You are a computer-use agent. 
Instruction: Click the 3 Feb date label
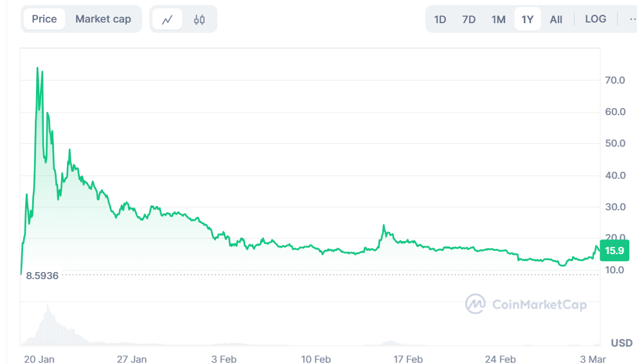225,359
